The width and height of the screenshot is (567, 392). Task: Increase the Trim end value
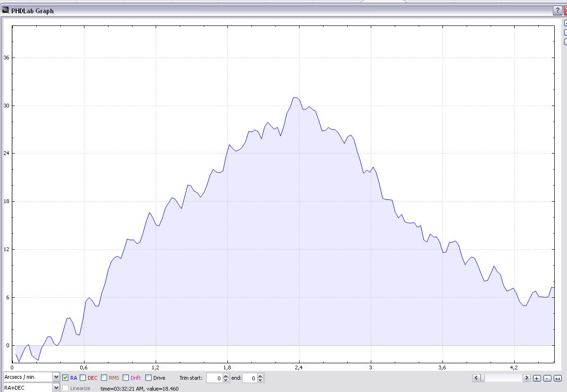click(260, 376)
